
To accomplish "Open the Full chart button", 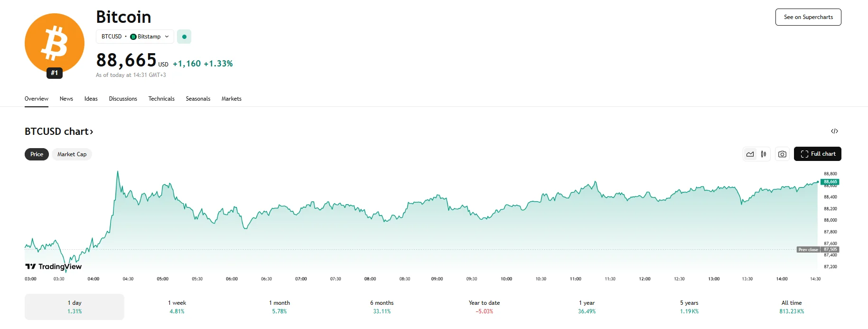I will pyautogui.click(x=817, y=154).
